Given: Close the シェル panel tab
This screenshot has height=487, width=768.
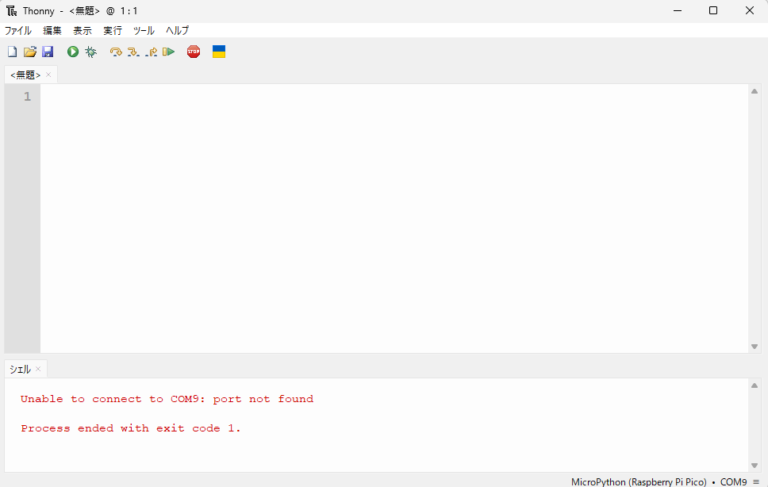Looking at the screenshot, I should (39, 369).
